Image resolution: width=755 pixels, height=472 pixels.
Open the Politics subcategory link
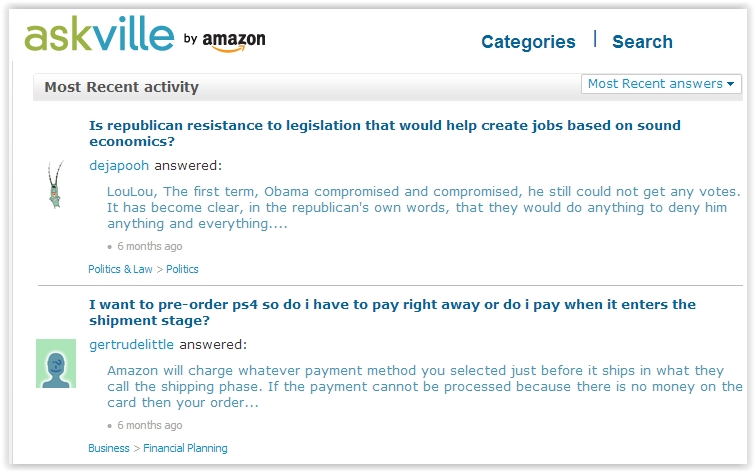click(182, 269)
